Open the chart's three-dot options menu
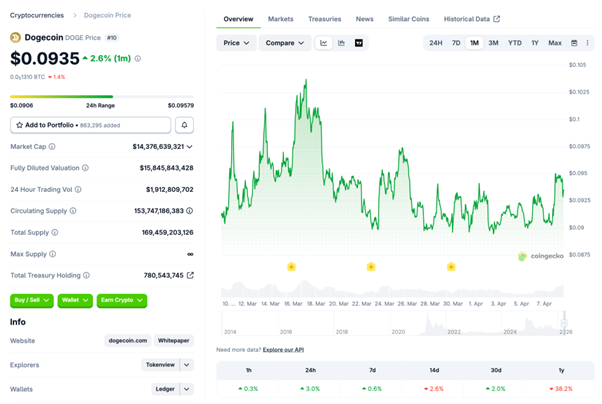This screenshot has height=404, width=602. pyautogui.click(x=588, y=43)
